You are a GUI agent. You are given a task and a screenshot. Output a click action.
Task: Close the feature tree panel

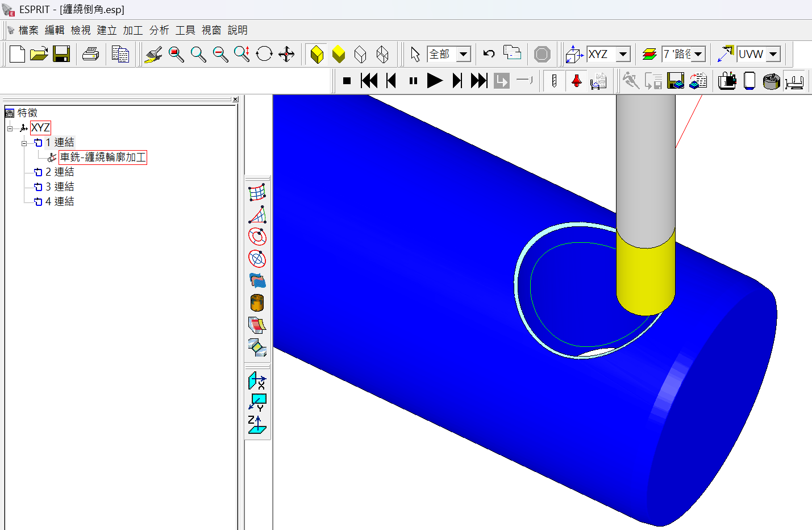pos(235,99)
